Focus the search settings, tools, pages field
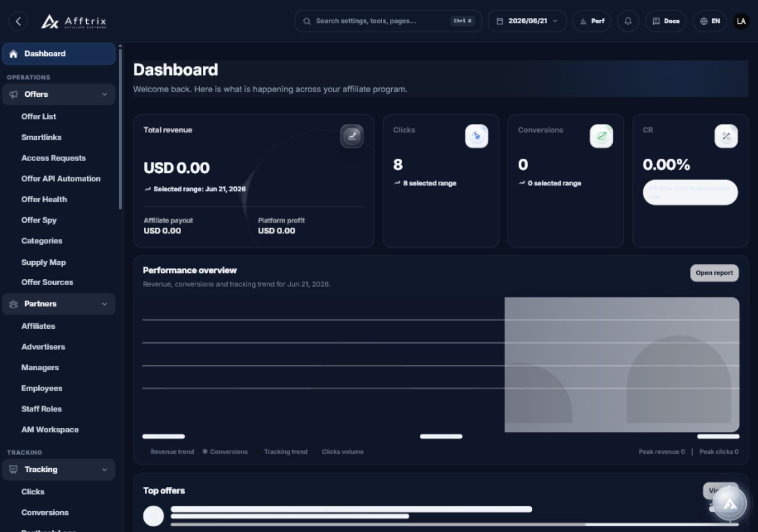Screen dimensions: 758x532 click(388, 21)
